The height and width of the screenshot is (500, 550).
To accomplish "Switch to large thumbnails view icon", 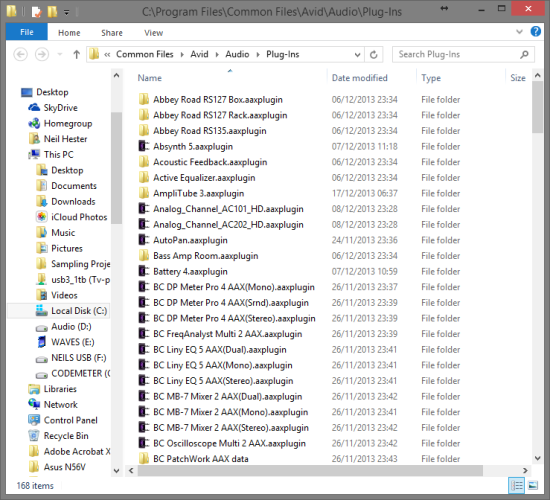I will tap(533, 486).
